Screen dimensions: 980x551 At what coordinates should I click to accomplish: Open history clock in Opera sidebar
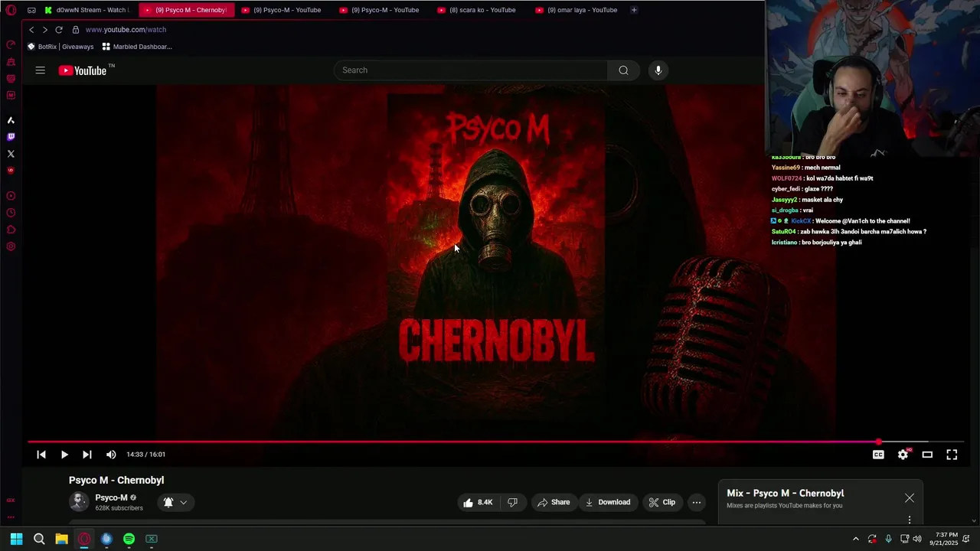coord(11,213)
